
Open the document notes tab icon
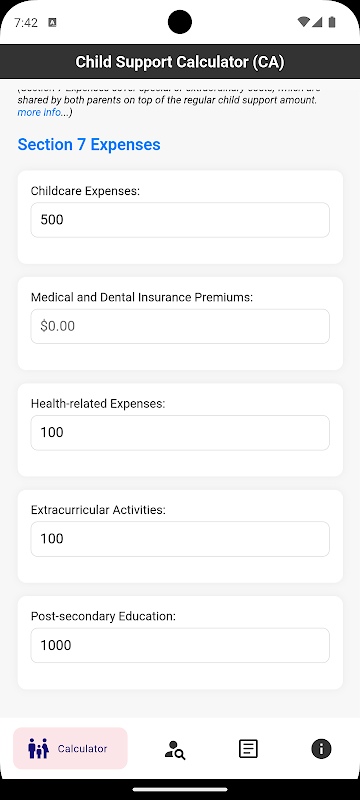coord(248,748)
